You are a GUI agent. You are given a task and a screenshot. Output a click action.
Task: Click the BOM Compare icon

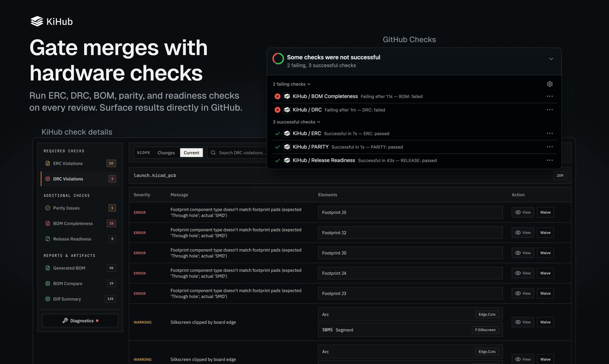(x=48, y=283)
